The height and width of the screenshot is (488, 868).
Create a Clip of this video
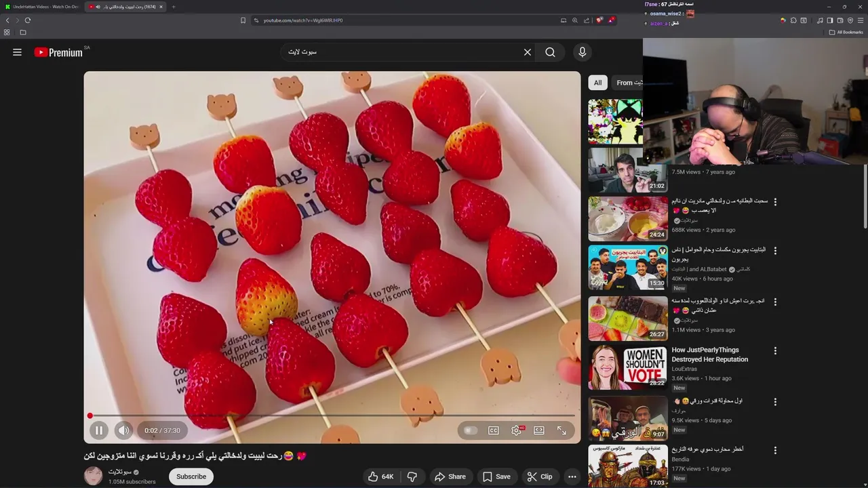(540, 476)
